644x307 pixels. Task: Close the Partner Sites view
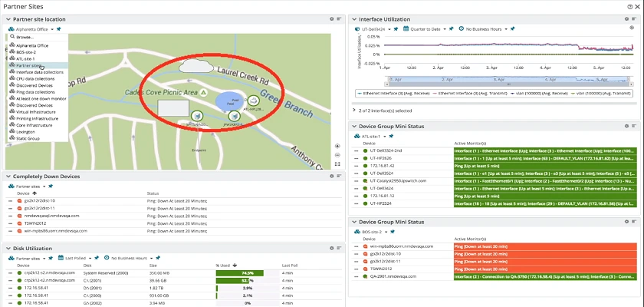pyautogui.click(x=637, y=7)
